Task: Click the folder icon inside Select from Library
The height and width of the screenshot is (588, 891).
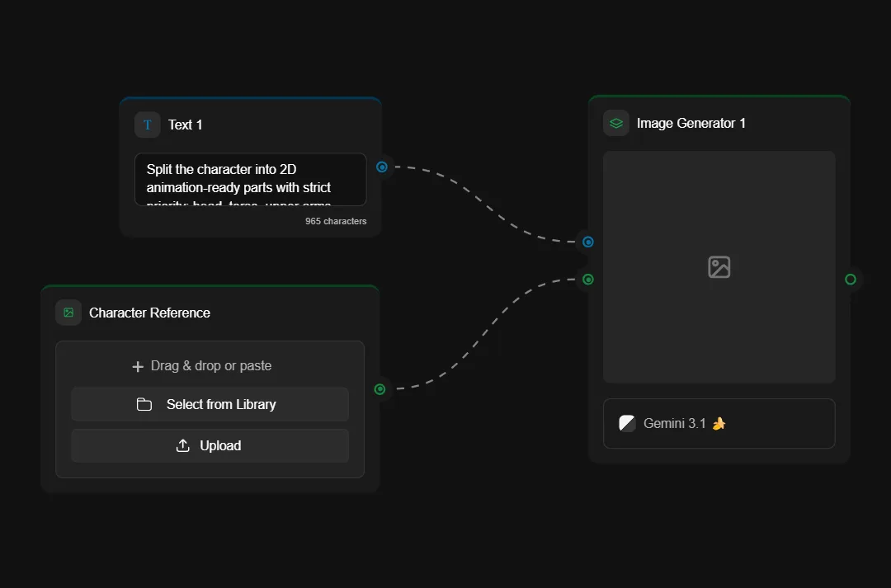Action: click(x=144, y=404)
